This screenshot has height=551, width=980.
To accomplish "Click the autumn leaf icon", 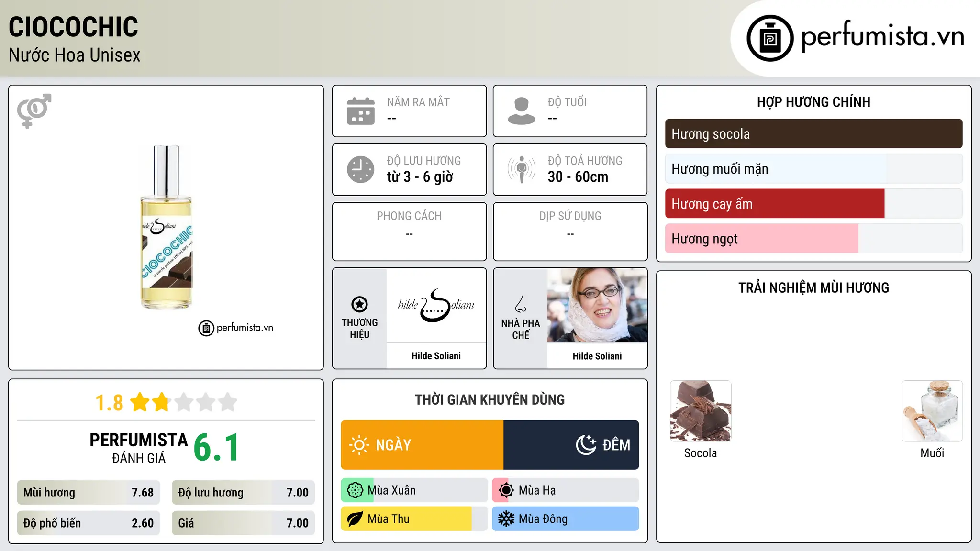I will coord(355,519).
